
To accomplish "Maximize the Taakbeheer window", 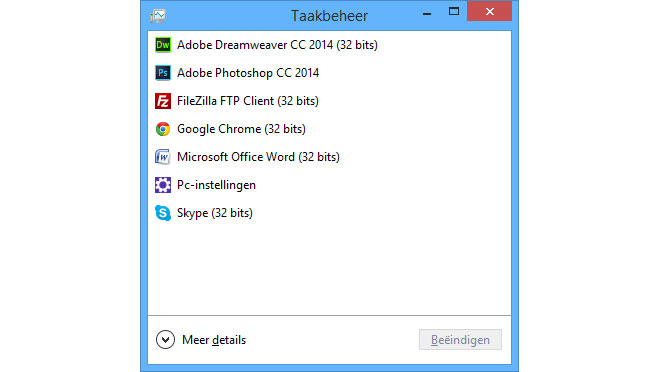I will click(454, 12).
